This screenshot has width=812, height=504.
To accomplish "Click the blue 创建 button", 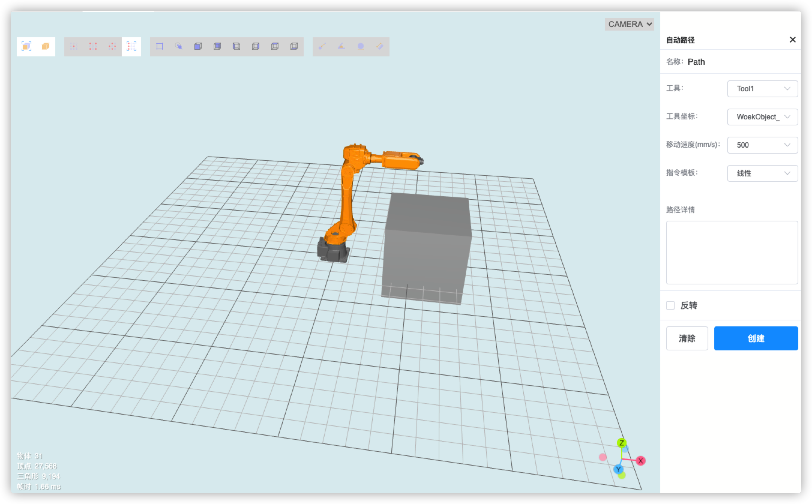I will (756, 338).
